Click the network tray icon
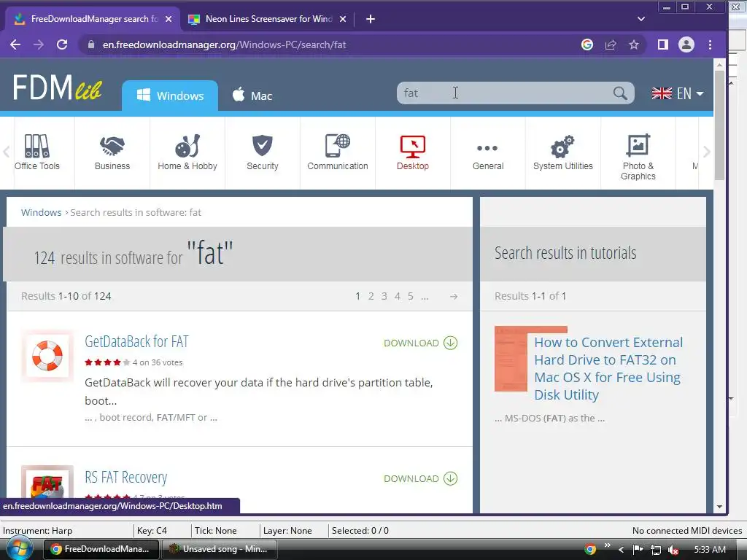The width and height of the screenshot is (747, 560). (x=656, y=550)
